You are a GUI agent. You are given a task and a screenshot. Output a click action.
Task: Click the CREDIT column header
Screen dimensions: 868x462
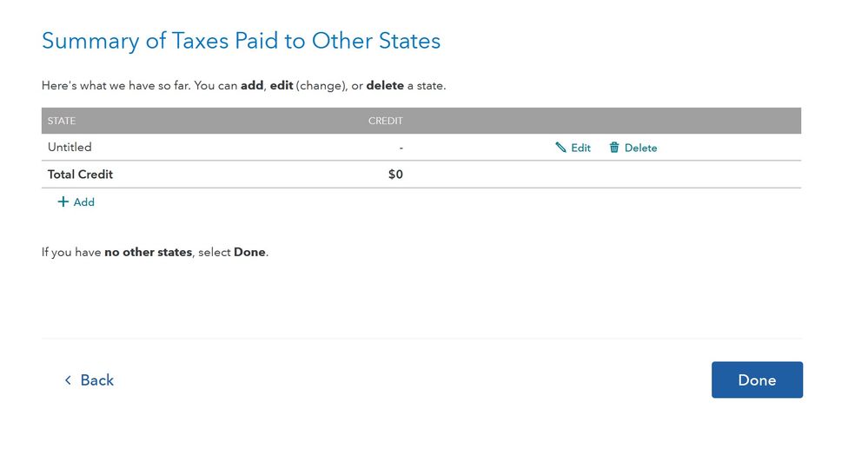coord(386,121)
